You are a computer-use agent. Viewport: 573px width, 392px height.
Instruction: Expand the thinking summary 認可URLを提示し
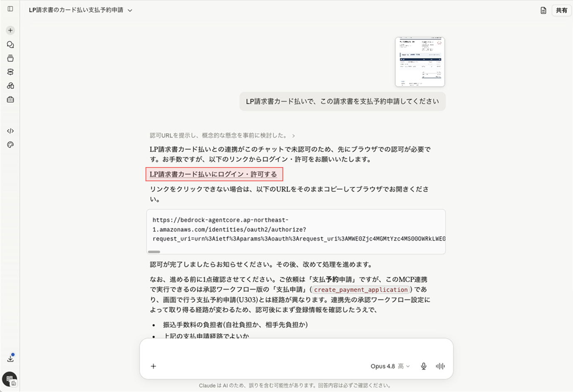(x=222, y=136)
